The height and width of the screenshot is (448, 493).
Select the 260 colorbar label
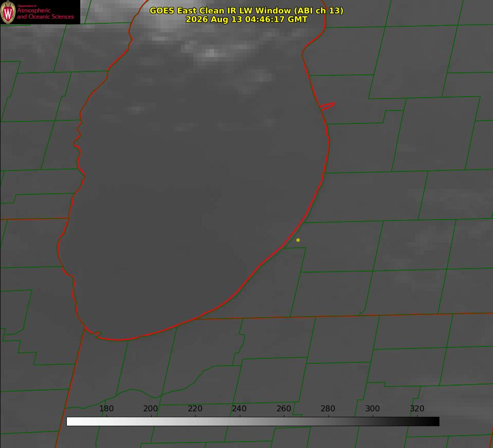[x=283, y=408]
